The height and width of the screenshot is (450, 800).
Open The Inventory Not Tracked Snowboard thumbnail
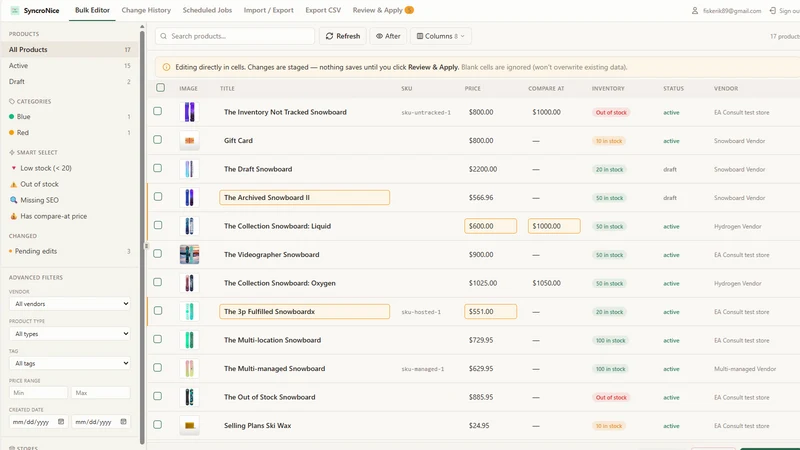click(189, 112)
